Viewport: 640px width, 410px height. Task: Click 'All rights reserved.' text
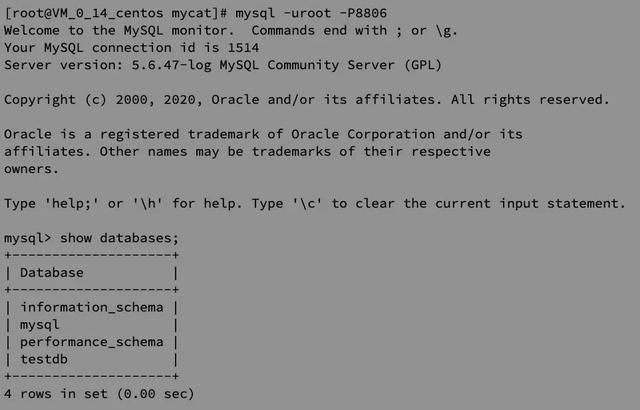pyautogui.click(x=530, y=100)
